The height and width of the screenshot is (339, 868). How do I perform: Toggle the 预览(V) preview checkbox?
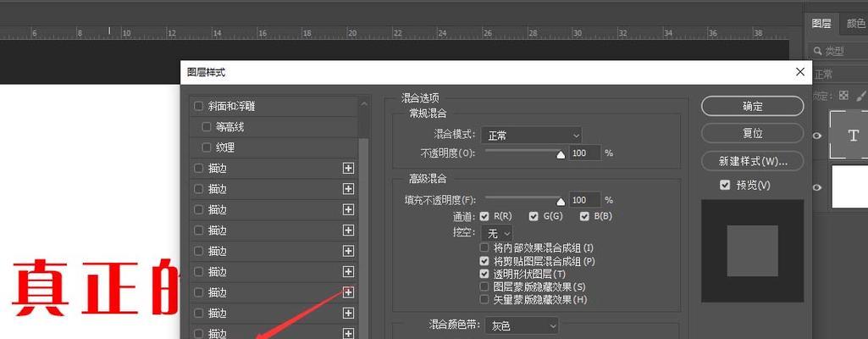pos(725,185)
